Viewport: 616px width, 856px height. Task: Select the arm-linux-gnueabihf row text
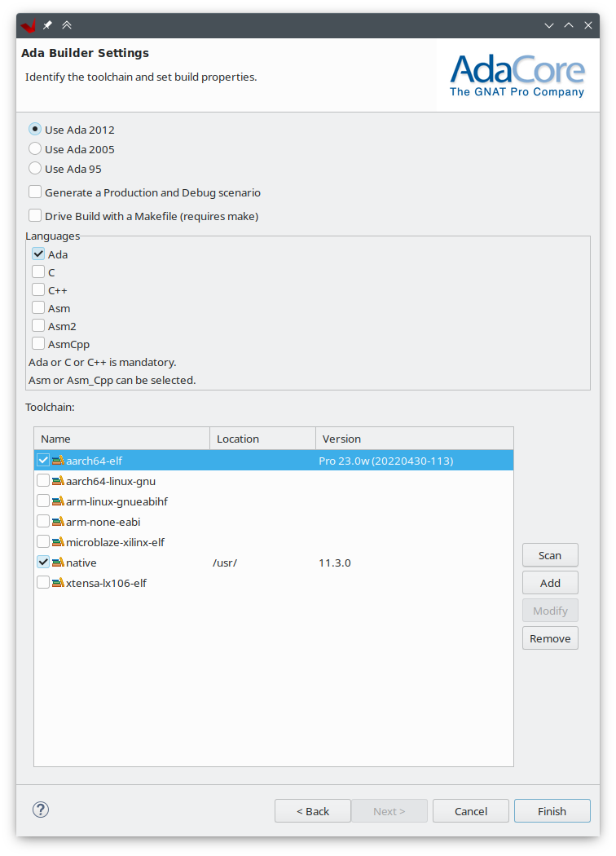click(x=117, y=501)
